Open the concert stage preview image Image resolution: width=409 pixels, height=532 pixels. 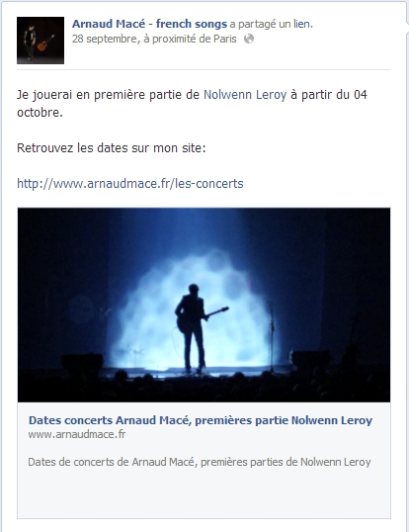point(204,305)
